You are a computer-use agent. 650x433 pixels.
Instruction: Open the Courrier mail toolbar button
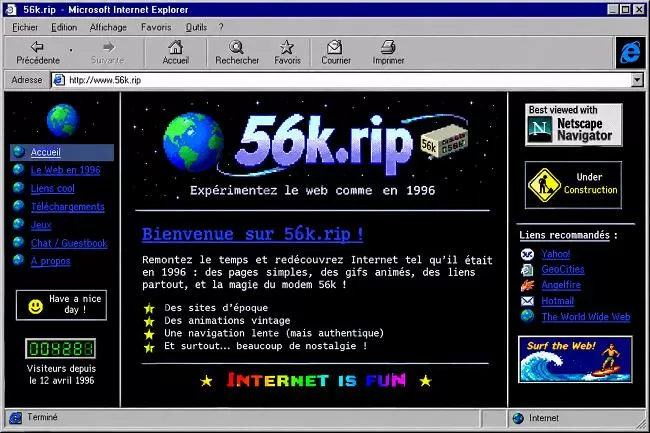point(336,52)
